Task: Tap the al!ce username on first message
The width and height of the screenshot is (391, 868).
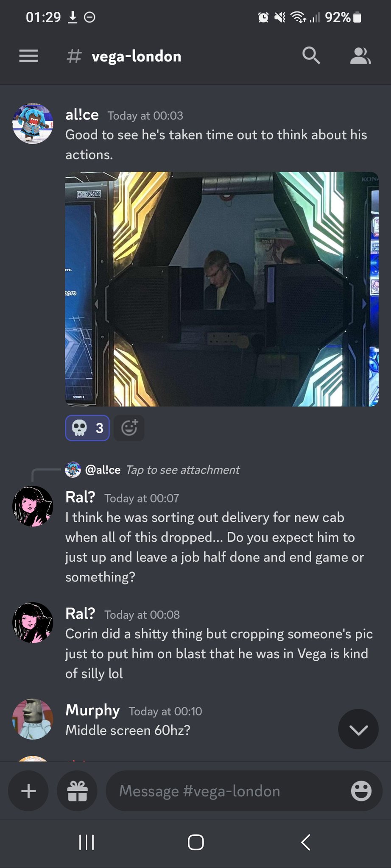Action: click(x=82, y=115)
